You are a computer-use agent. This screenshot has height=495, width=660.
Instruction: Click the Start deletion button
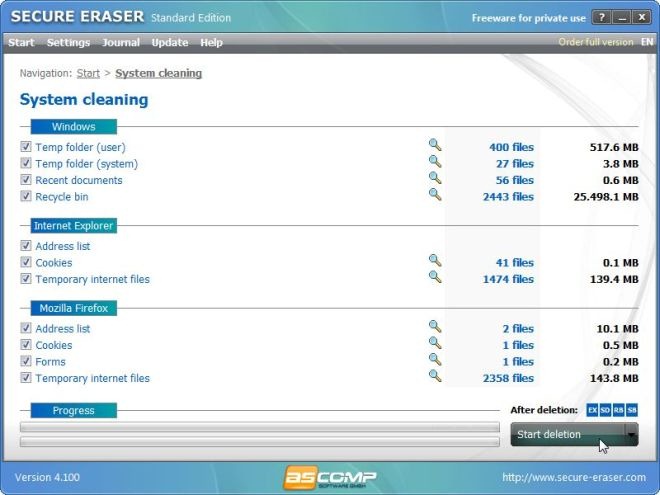click(568, 434)
